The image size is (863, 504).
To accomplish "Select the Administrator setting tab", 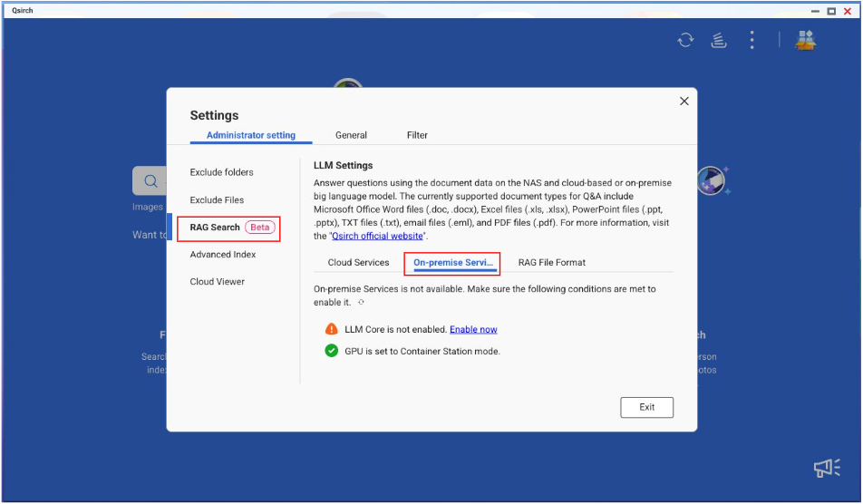I will (x=251, y=135).
